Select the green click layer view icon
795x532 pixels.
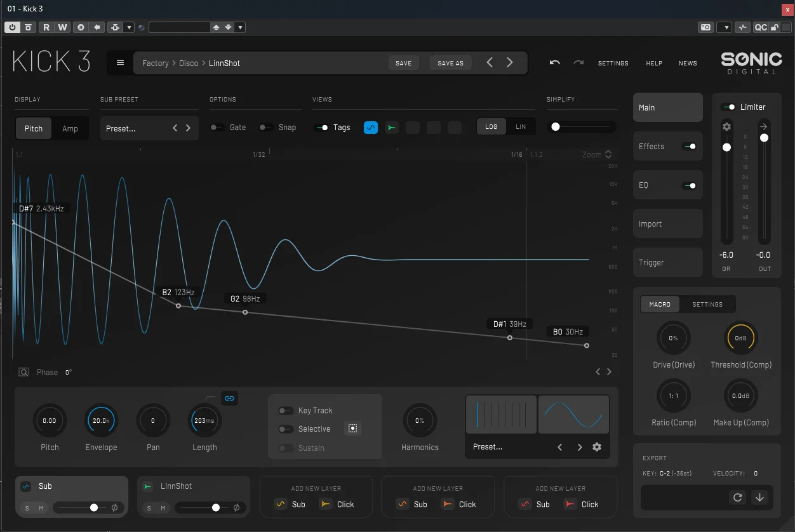click(392, 128)
